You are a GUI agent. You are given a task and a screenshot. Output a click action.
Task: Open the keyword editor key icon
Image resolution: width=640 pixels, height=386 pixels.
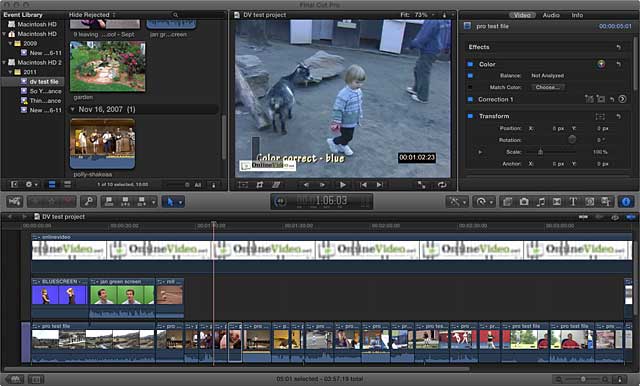click(x=88, y=201)
